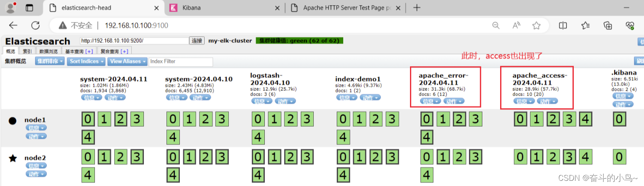The height and width of the screenshot is (186, 644).
Task: Open browser essentials heart icon
Action: click(630, 26)
